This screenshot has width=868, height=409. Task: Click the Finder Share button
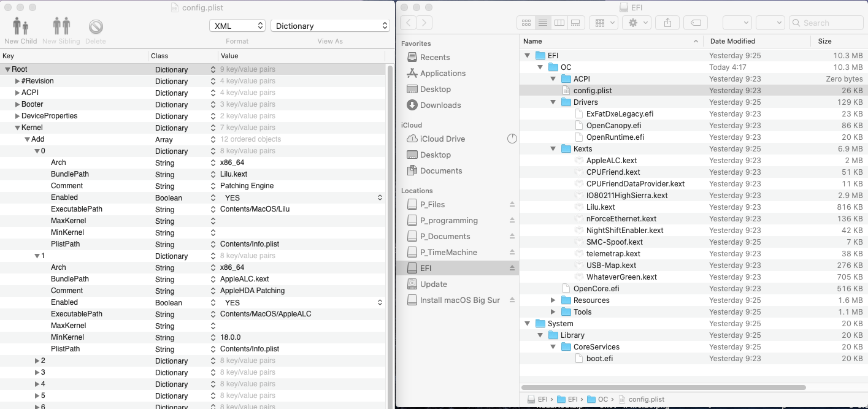667,23
